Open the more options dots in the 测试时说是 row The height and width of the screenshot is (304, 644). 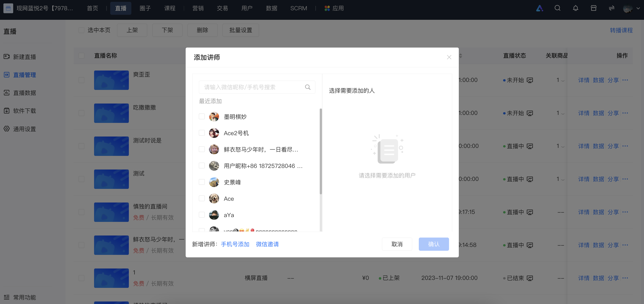[625, 146]
